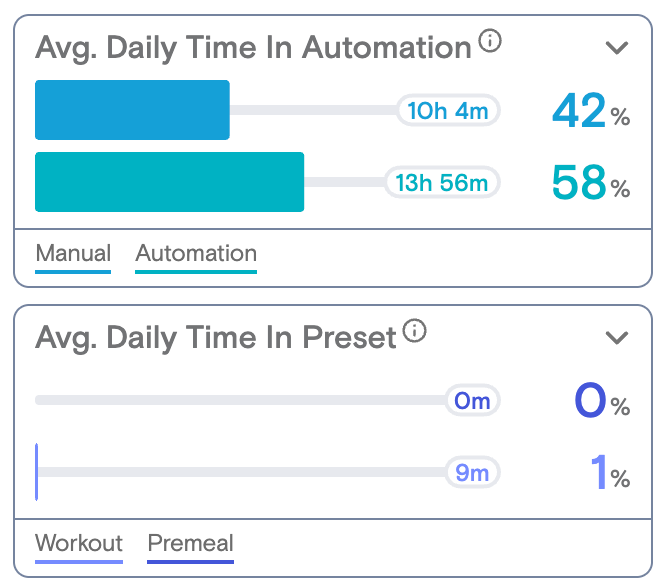Click the info icon beside Automation title
Viewport: 658px width, 582px height.
[490, 41]
